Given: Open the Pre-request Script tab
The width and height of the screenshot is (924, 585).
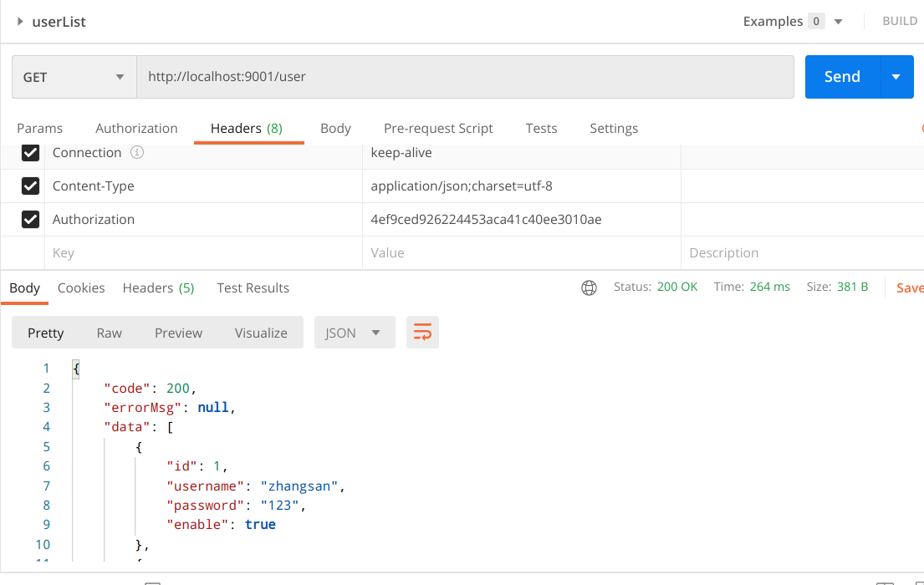Looking at the screenshot, I should [x=438, y=129].
